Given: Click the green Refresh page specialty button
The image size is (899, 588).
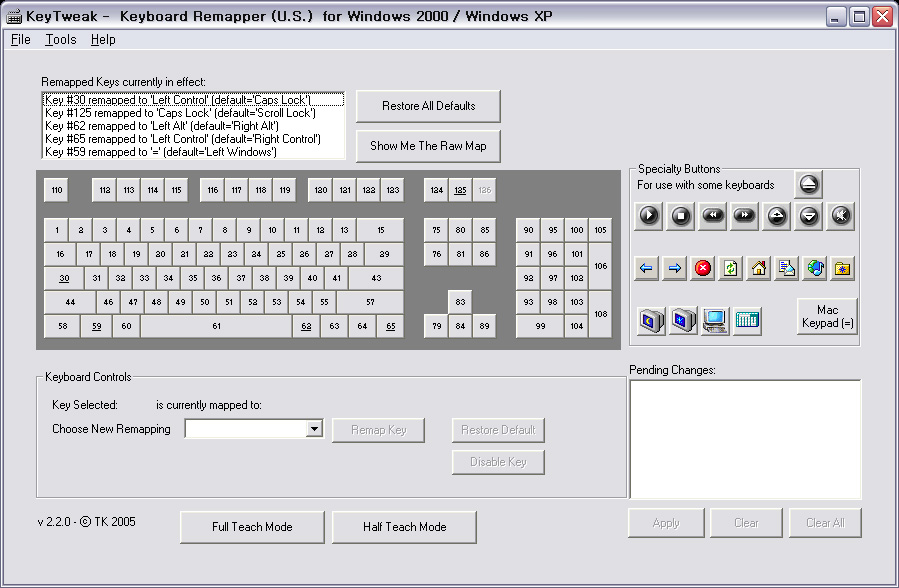Looking at the screenshot, I should 730,268.
